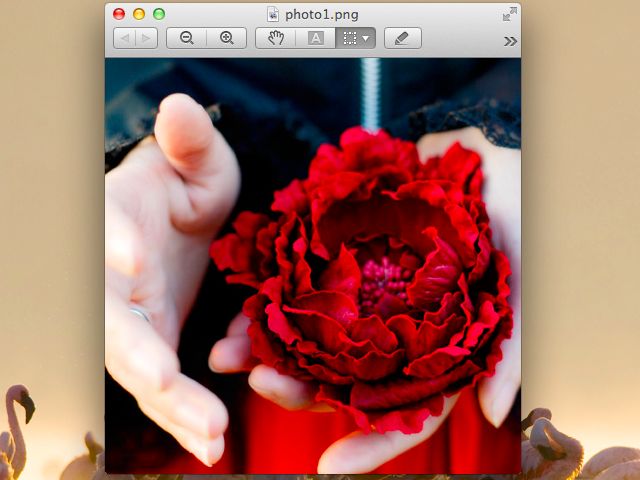This screenshot has width=640, height=480.
Task: Click the photo1.png document proxy icon
Action: click(x=273, y=15)
